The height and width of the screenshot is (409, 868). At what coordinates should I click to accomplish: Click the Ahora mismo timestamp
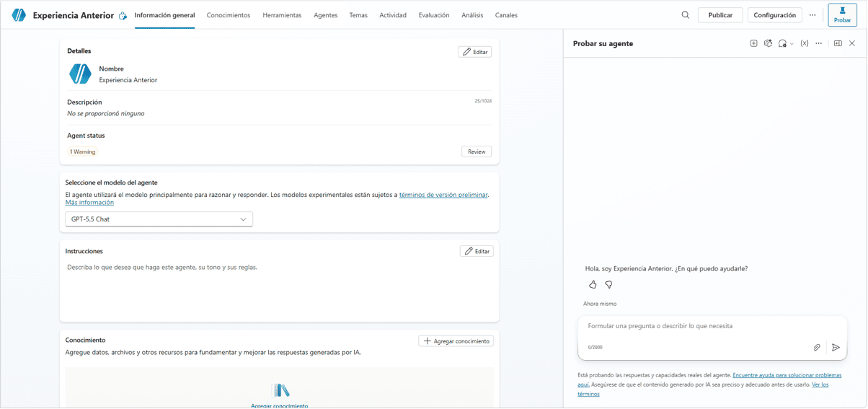[600, 304]
